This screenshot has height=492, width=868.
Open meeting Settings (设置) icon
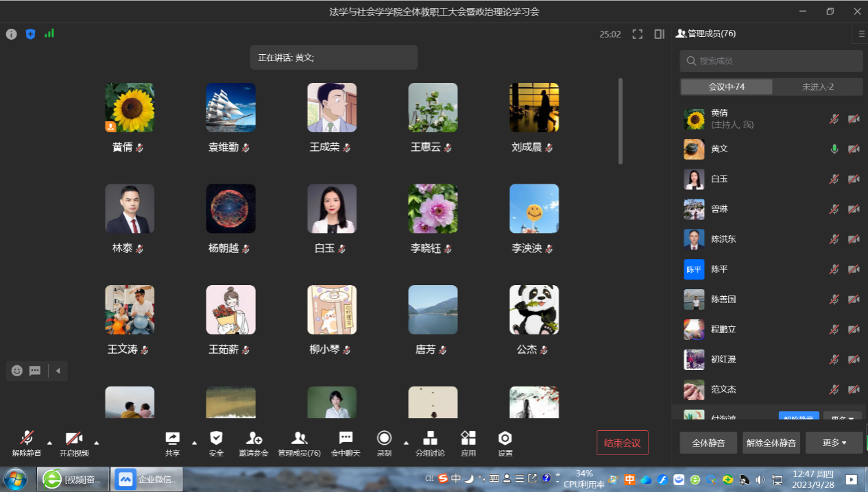pos(505,439)
